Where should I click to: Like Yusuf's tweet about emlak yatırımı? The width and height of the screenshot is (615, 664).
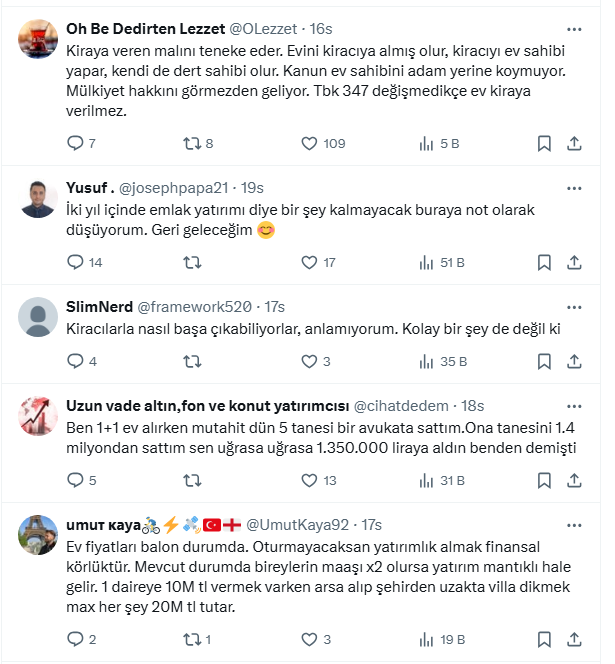click(x=310, y=262)
